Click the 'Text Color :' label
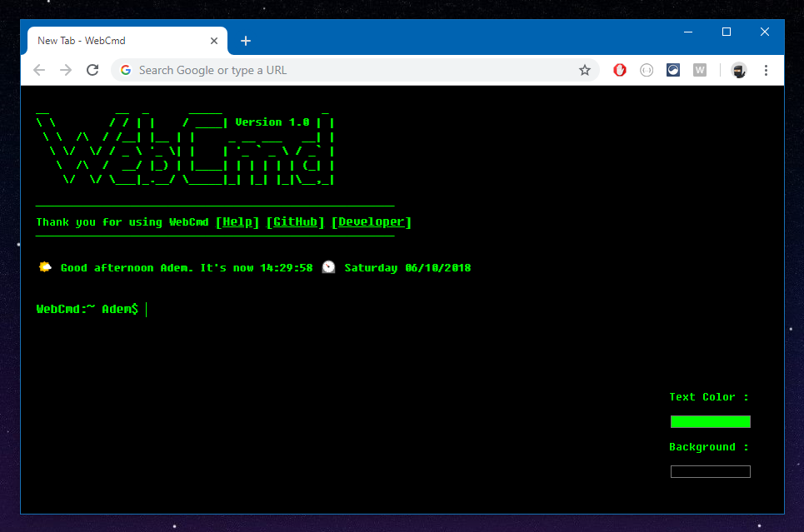804x532 pixels. (709, 397)
